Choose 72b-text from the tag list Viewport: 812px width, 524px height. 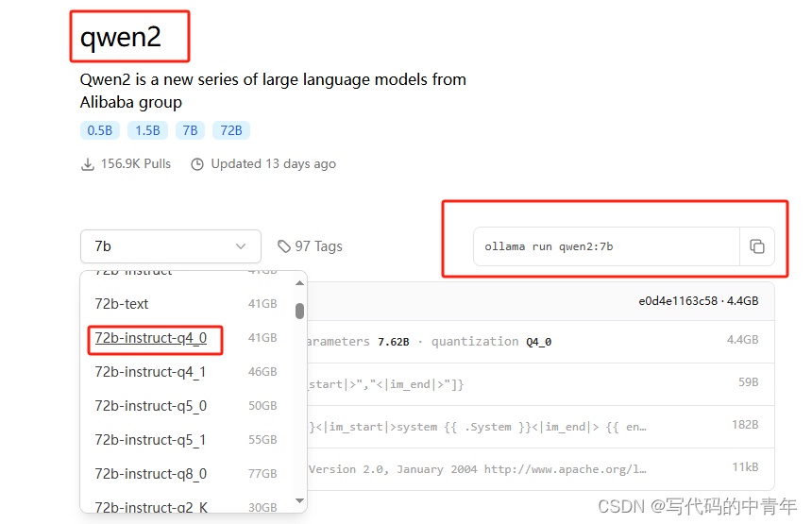click(186, 304)
